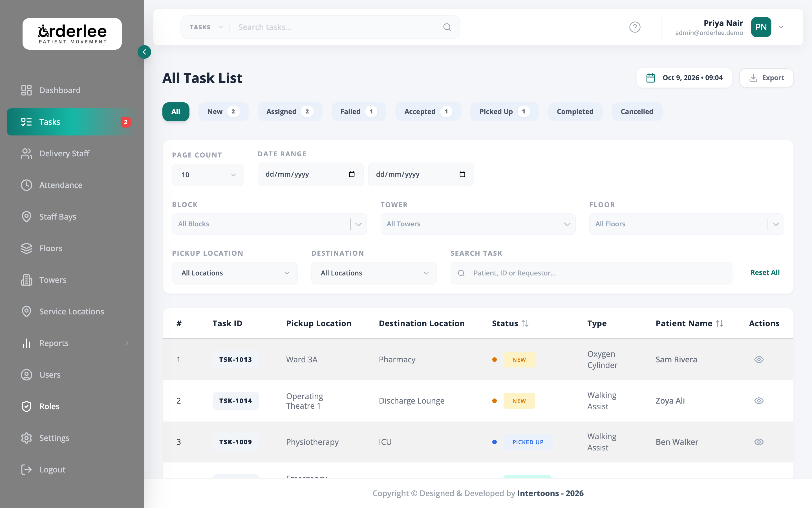Select the Failed status tab
The width and height of the screenshot is (812, 508).
coord(358,111)
